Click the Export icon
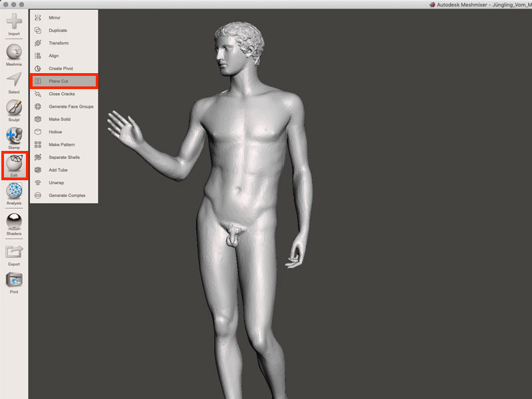 [14, 252]
